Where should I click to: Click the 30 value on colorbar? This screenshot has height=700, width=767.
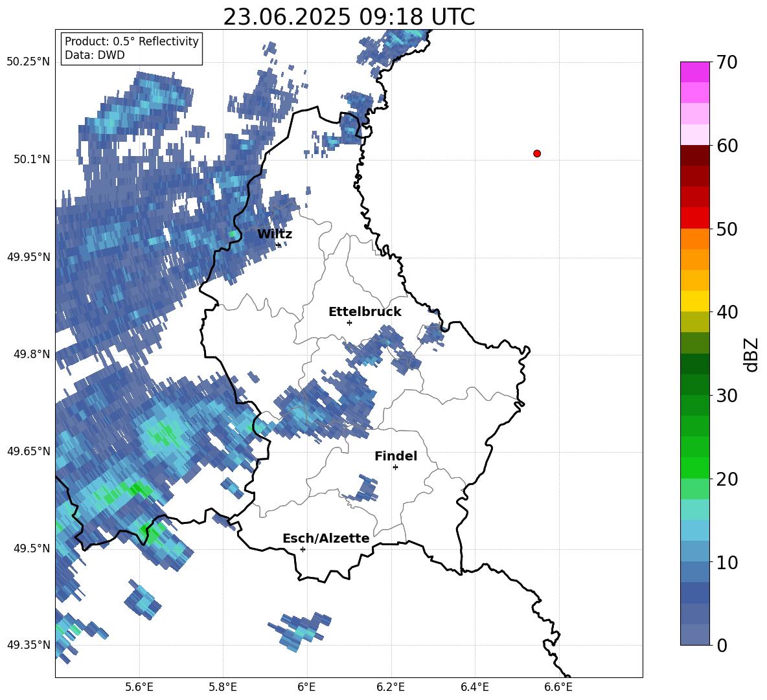(727, 396)
